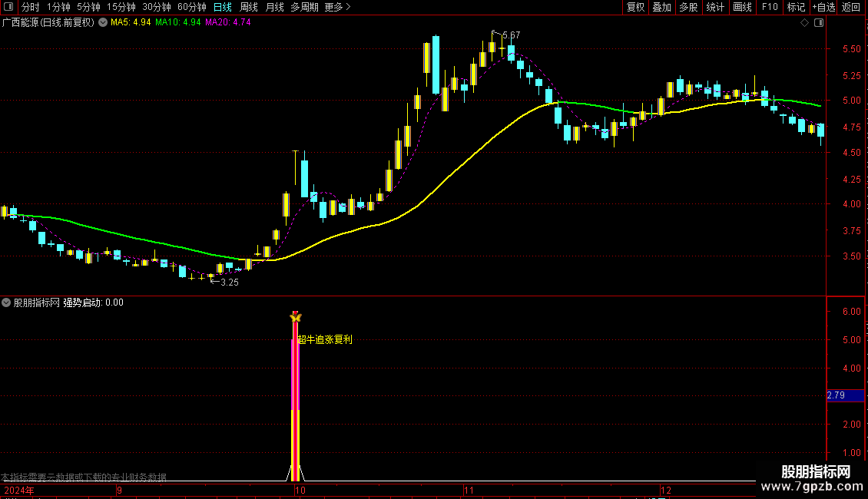Click month 9 marker on time axis

[119, 491]
